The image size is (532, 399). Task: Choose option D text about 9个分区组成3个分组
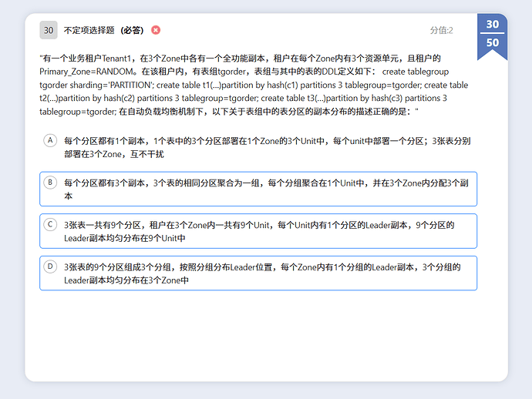click(262, 273)
